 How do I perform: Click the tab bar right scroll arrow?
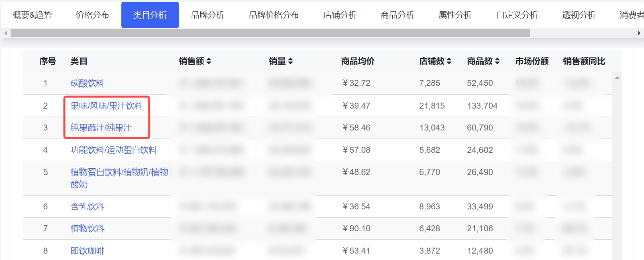pyautogui.click(x=639, y=33)
